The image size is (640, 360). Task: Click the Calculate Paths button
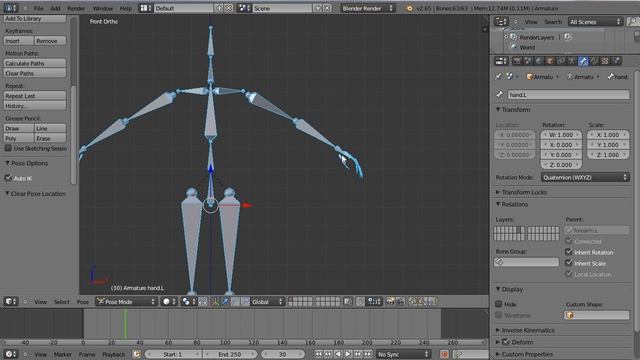point(35,63)
